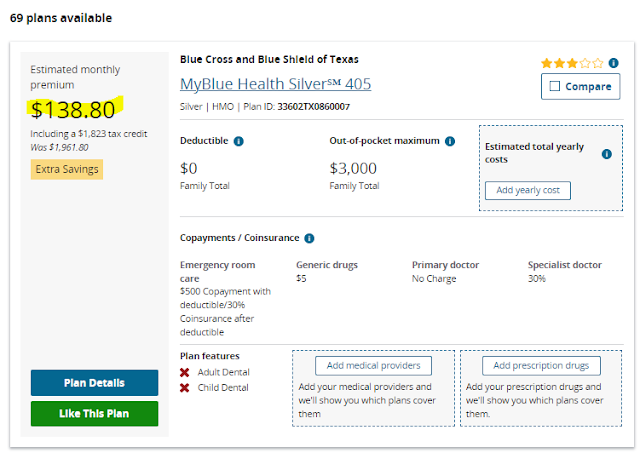The image size is (640, 453).
Task: Open the MyBlue Health Silver 405 plan link
Action: (x=275, y=84)
